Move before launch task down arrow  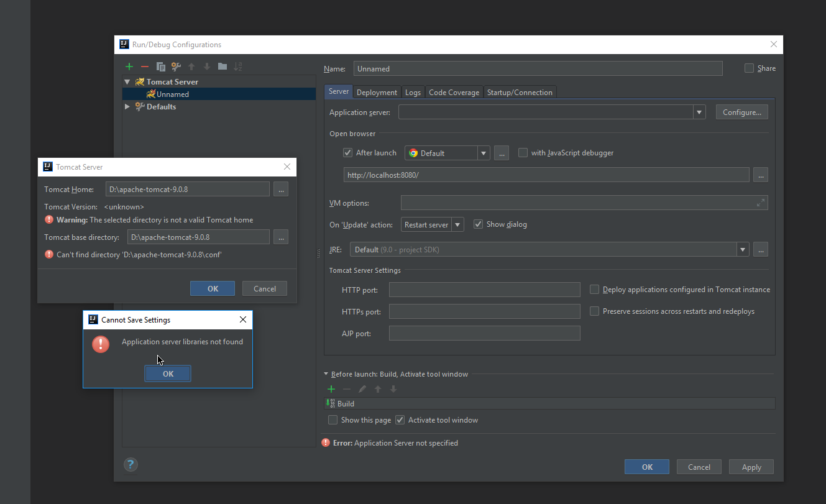pos(393,389)
